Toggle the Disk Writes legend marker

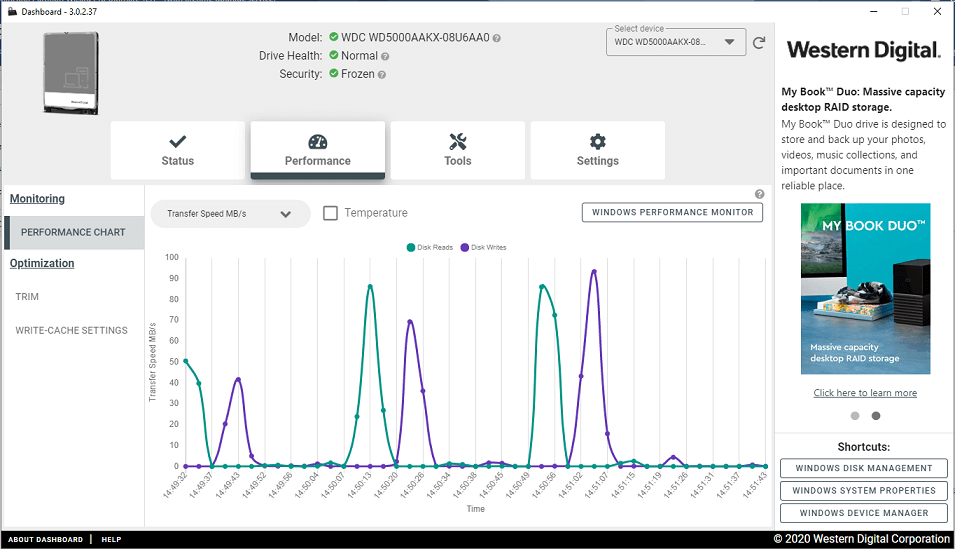point(465,247)
